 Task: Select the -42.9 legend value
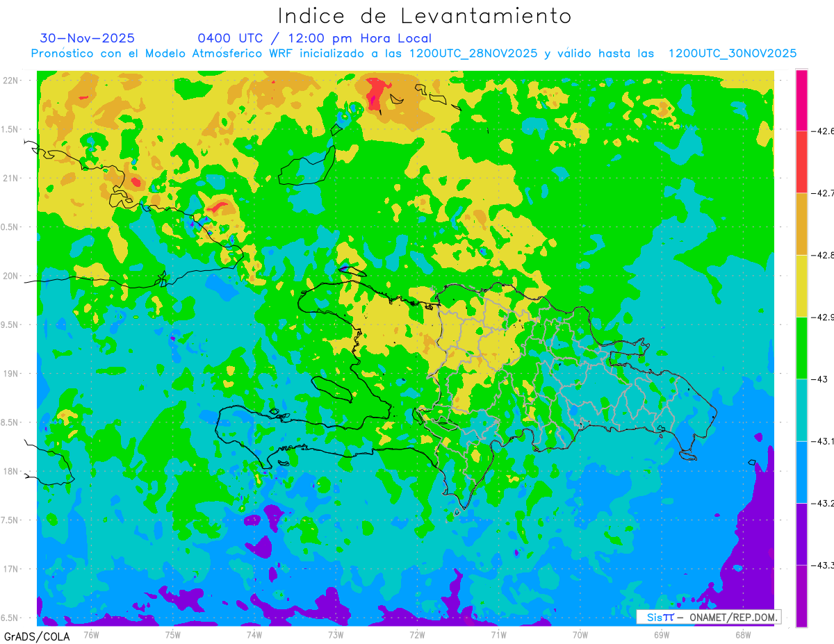point(824,317)
